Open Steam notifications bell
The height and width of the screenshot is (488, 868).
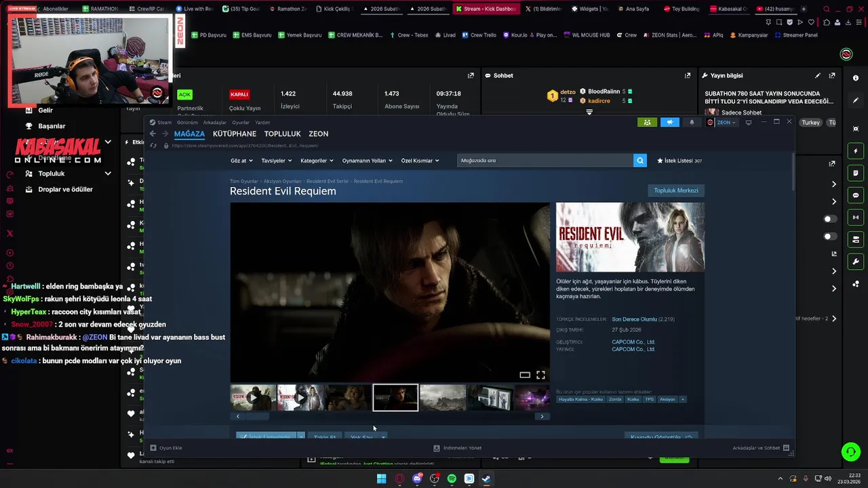click(x=692, y=122)
